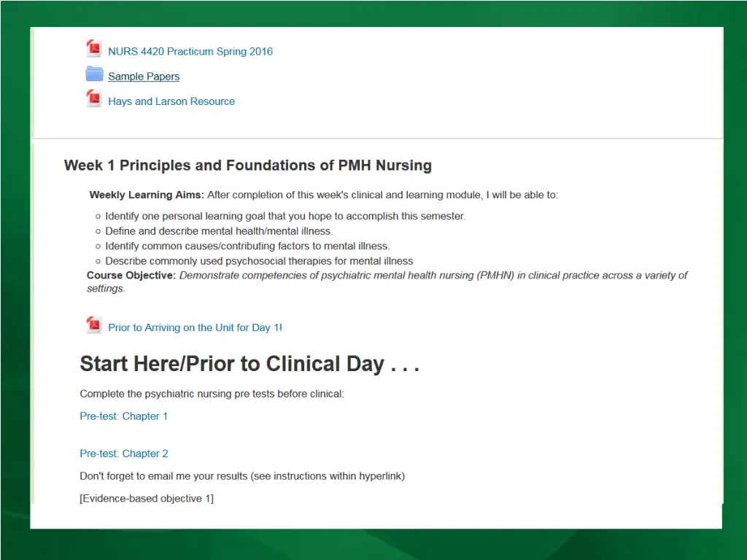The width and height of the screenshot is (747, 560).
Task: Open the Hays and Larson Resource link
Action: [171, 101]
